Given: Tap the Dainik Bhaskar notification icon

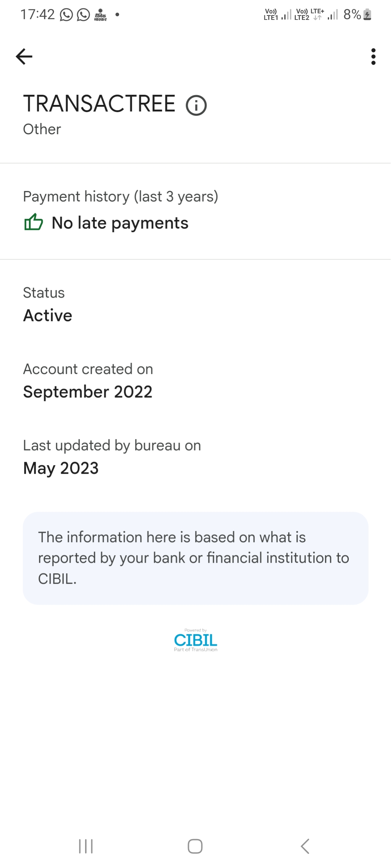Looking at the screenshot, I should [100, 15].
